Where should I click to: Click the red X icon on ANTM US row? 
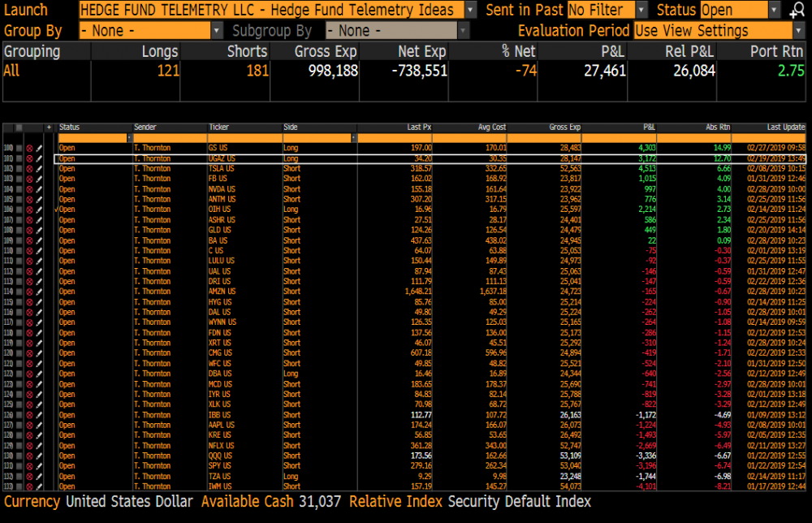point(29,199)
